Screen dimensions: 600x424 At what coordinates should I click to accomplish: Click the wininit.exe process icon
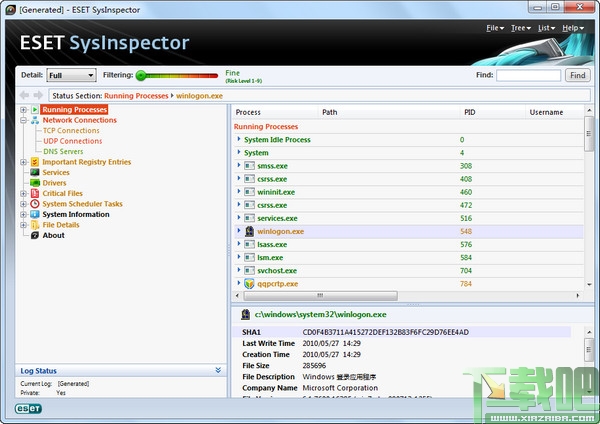(x=249, y=192)
